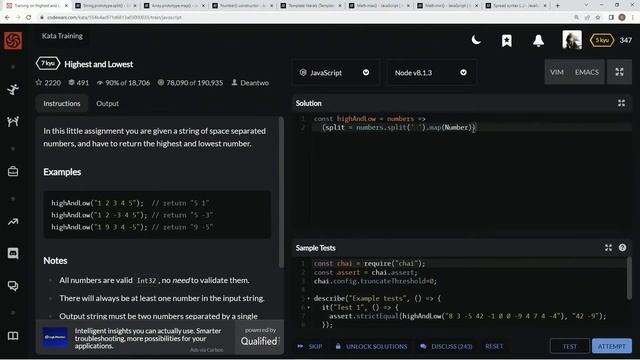
Task: Expand the Solution editor panel
Action: click(x=621, y=103)
